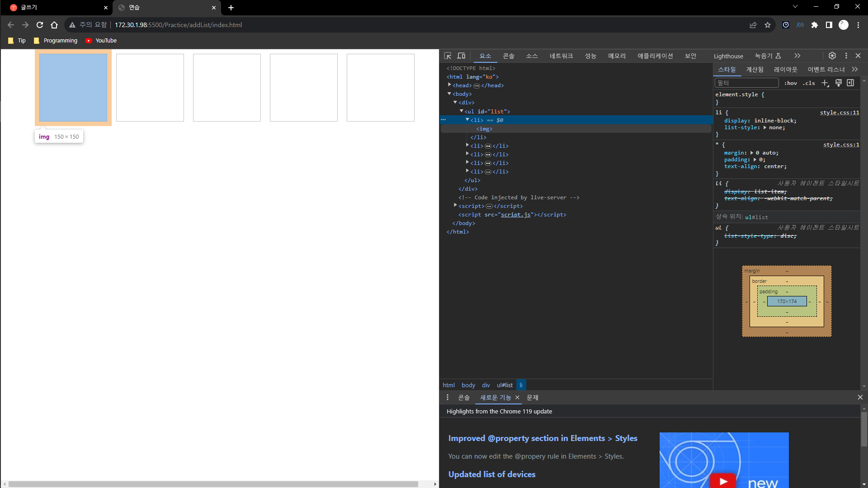Open the rendering emulations paintbrush icon
This screenshot has width=868, height=488.
[x=838, y=83]
